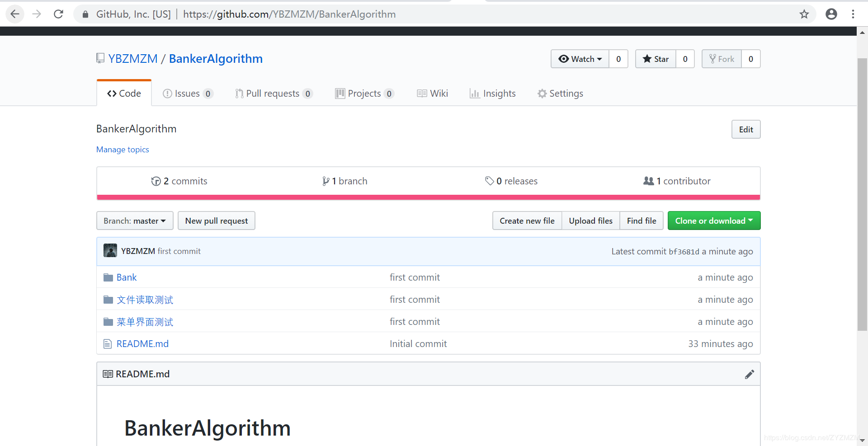Open the browser profile avatar icon
The width and height of the screenshot is (868, 446).
coord(831,14)
